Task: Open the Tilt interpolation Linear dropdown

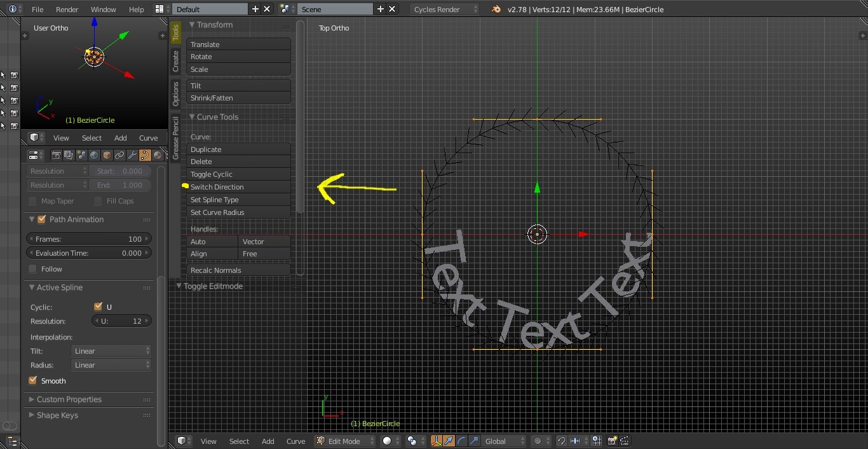Action: point(112,351)
